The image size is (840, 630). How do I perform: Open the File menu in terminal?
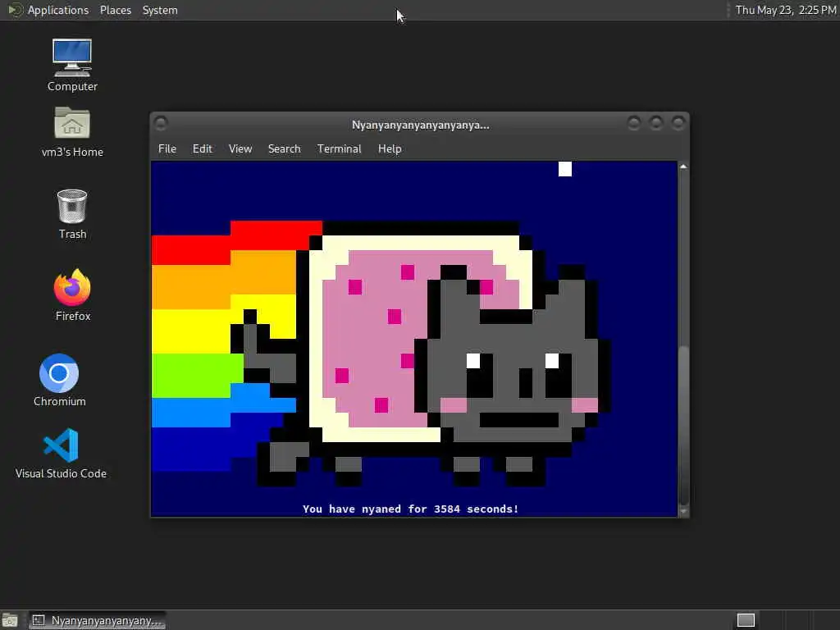tap(167, 149)
